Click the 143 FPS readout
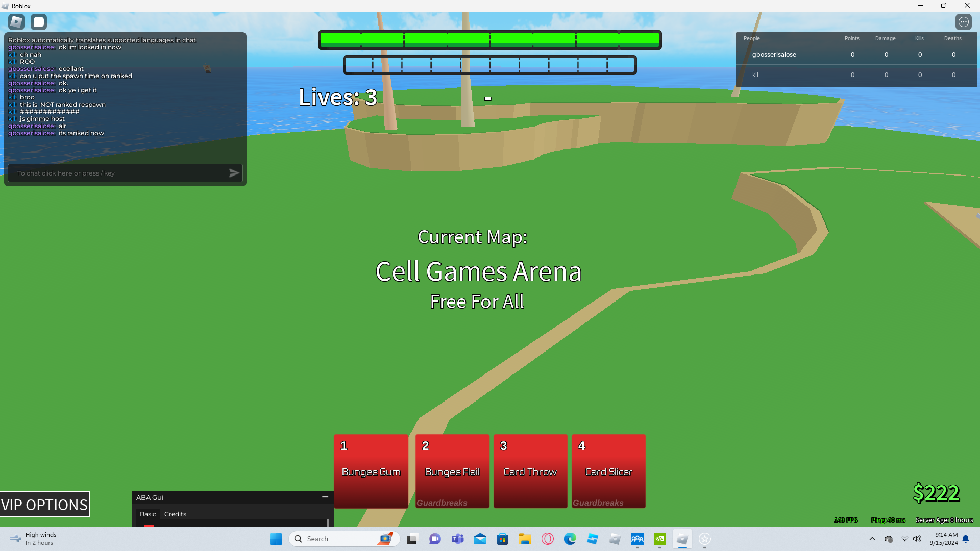 (x=846, y=520)
